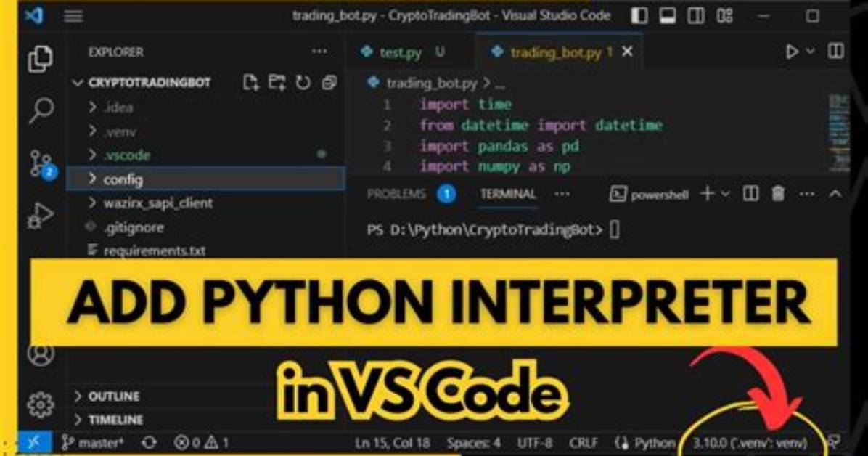The width and height of the screenshot is (868, 456).
Task: Open Source Control view with 2 badge
Action: [42, 164]
